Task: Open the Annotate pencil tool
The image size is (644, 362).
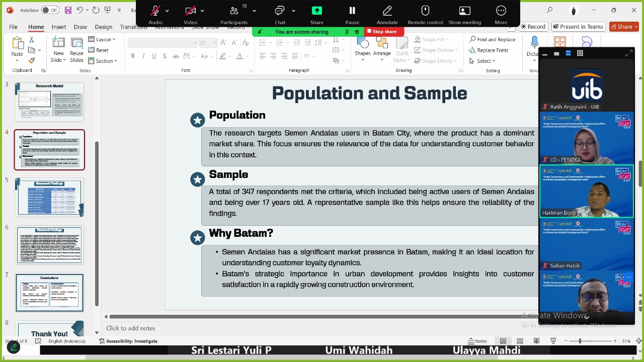Action: tap(387, 11)
